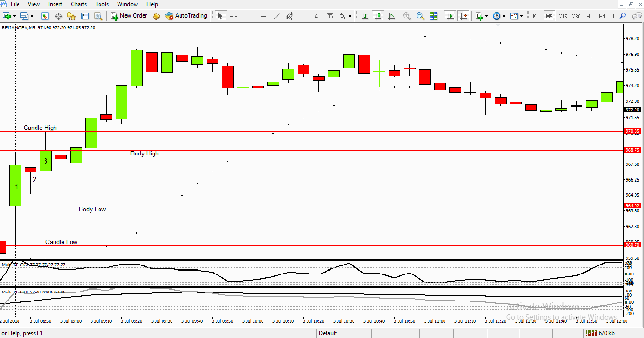Toggle chart shift from right border
644x338 pixels.
point(463,16)
